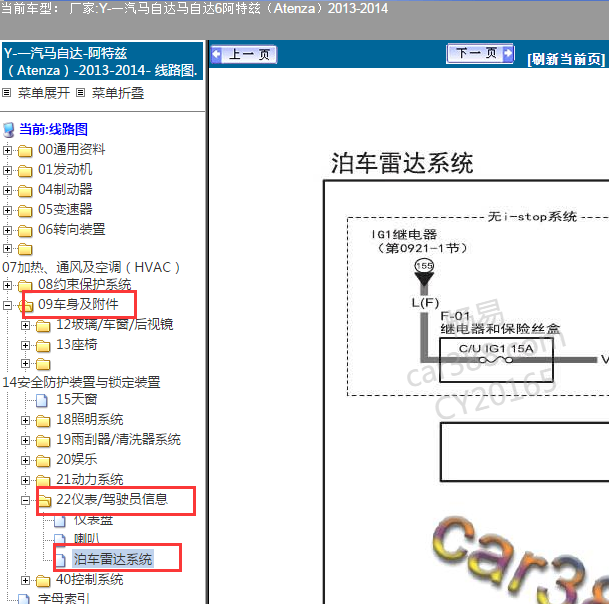Screen dimensions: 609x604
Task: Expand the 13座椅 folder
Action: click(x=25, y=345)
